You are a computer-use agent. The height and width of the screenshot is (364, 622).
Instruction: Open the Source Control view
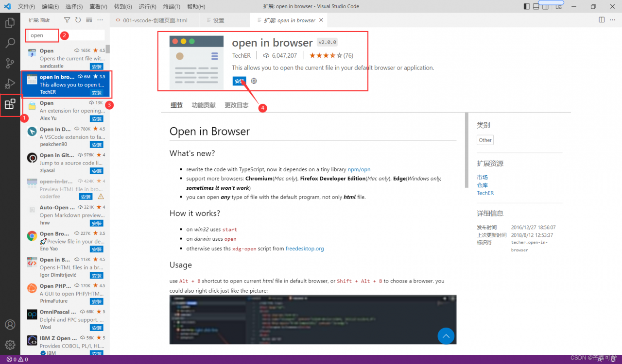click(10, 63)
